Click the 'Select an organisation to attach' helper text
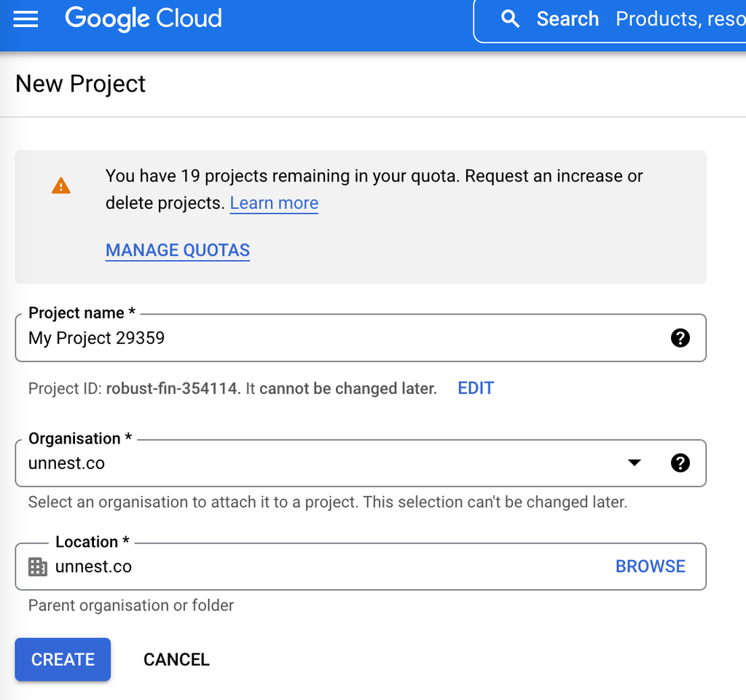Screen dimensions: 746x700 [328, 502]
